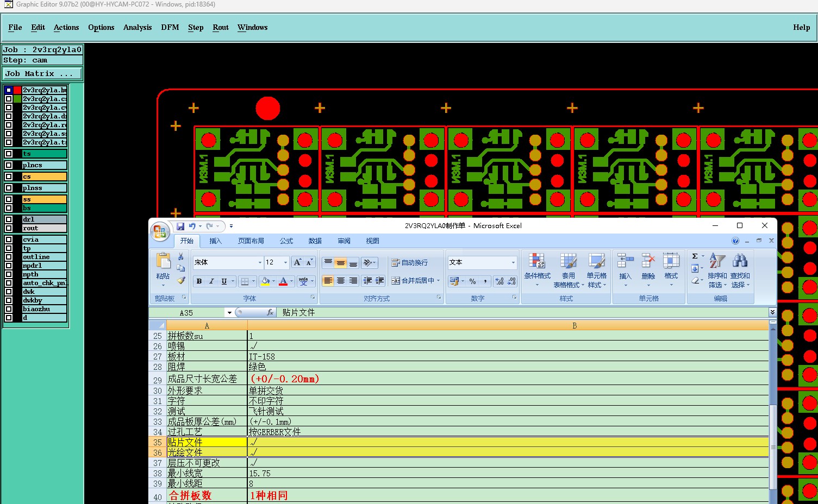This screenshot has height=504, width=818.
Task: Undo last action in Excel toolbar
Action: click(x=192, y=226)
